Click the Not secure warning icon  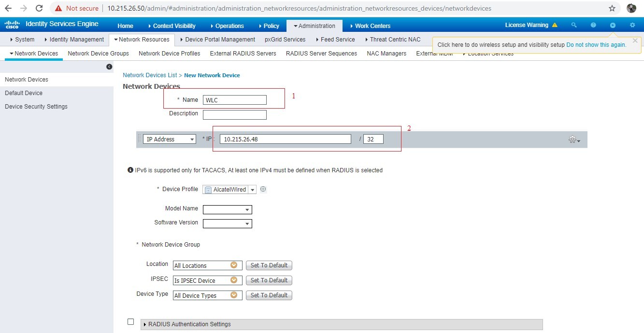[58, 8]
